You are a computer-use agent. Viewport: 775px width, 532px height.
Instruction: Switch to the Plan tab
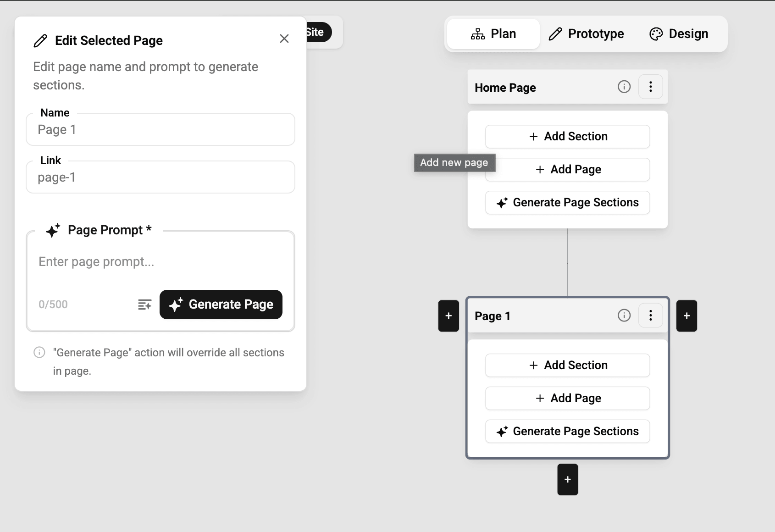[493, 34]
